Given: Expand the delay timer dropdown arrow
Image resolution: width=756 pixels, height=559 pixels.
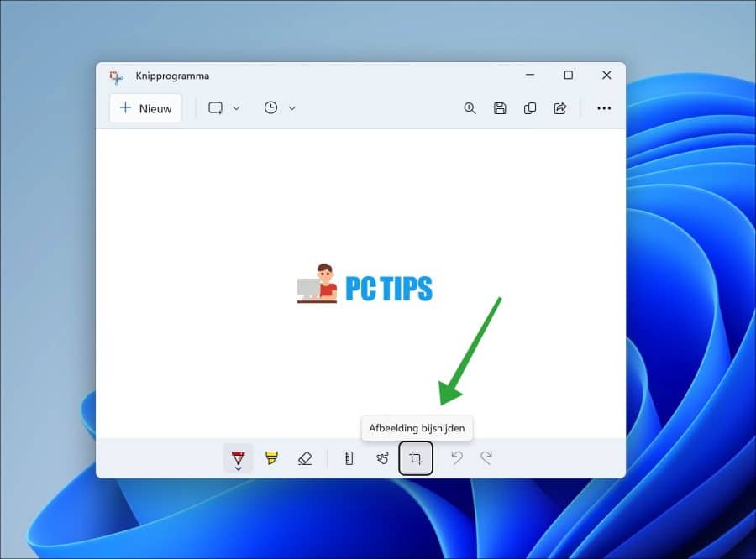Looking at the screenshot, I should [292, 108].
